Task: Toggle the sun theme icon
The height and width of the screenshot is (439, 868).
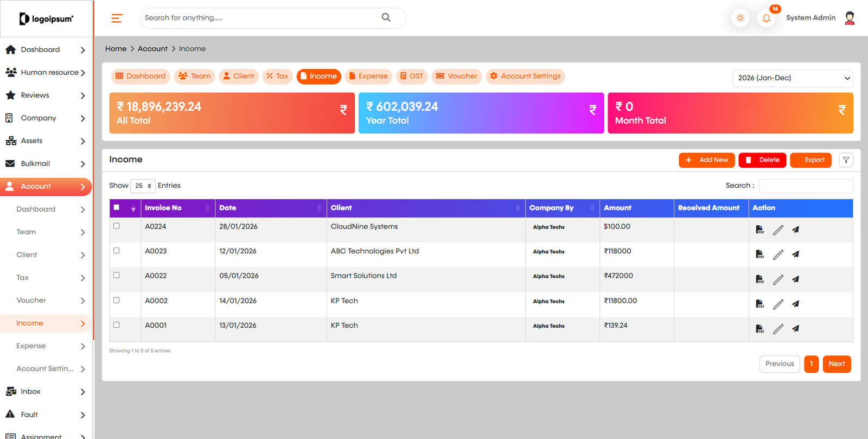Action: 740,18
